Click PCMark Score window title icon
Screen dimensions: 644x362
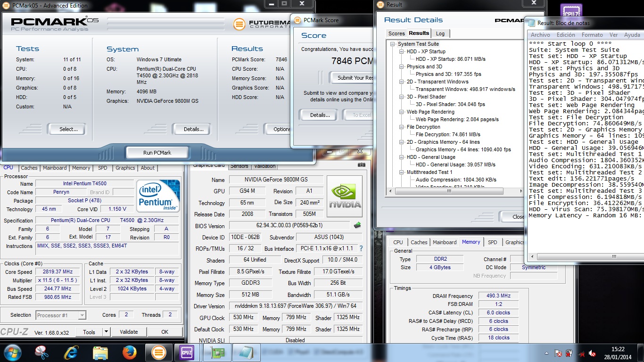click(298, 20)
